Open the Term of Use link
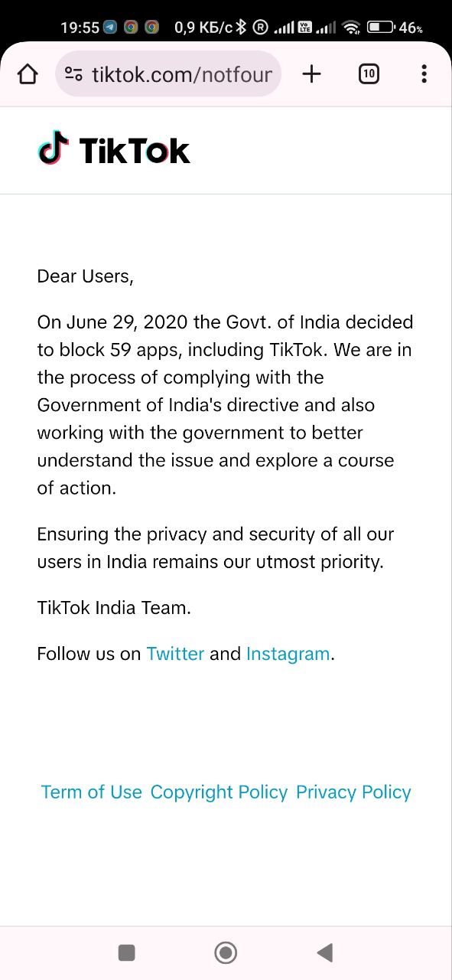 91,792
